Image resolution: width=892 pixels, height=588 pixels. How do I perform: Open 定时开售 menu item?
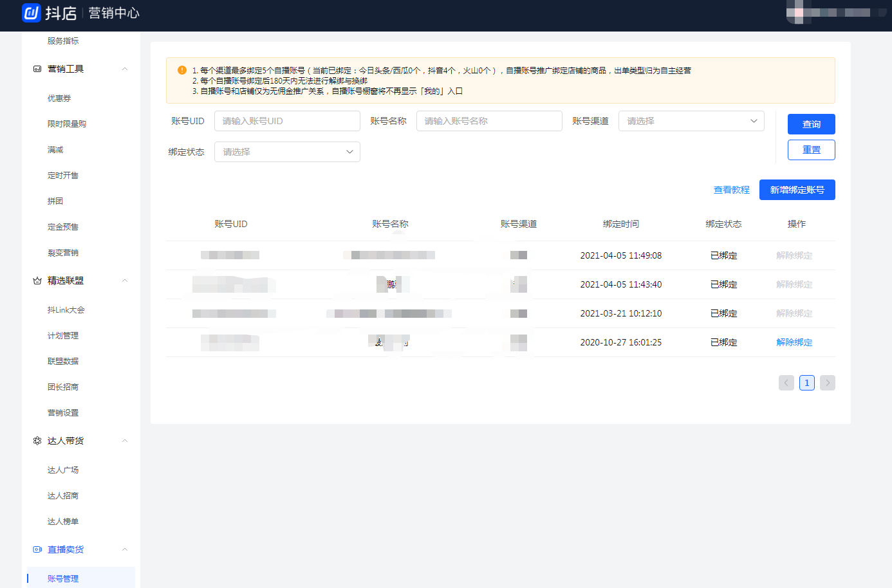click(63, 176)
